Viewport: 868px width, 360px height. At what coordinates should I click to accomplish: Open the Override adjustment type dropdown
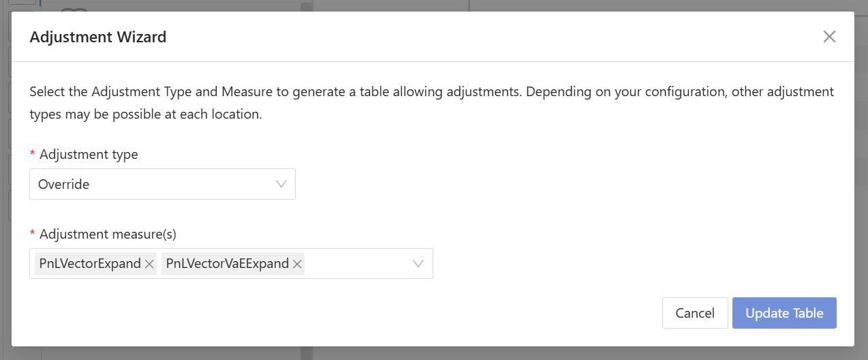click(162, 184)
